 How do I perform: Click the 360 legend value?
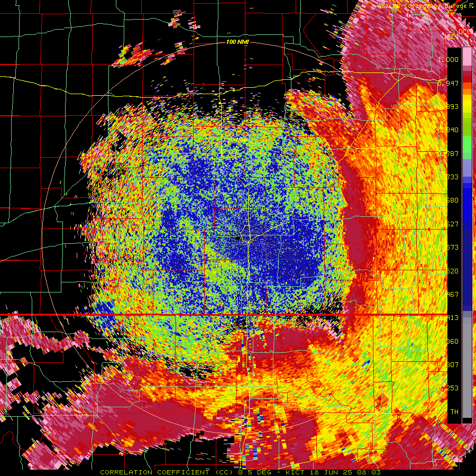point(452,342)
